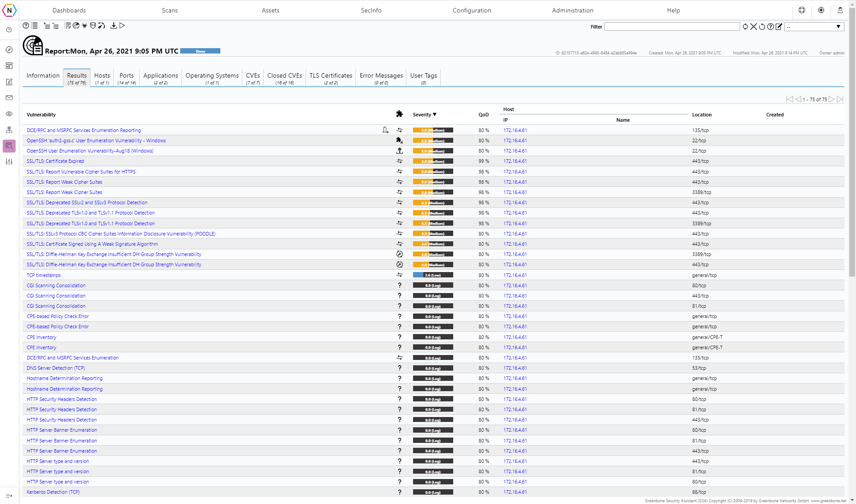Trigger alert with play icon
The height and width of the screenshot is (504, 856).
122,26
